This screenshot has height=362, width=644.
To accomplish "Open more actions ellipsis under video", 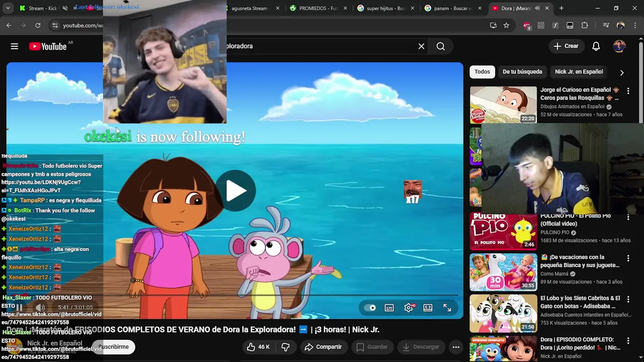I will point(456,347).
